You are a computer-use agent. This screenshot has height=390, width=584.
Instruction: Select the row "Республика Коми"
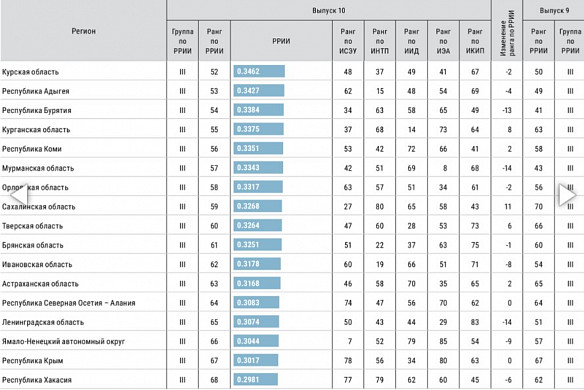[x=292, y=149]
